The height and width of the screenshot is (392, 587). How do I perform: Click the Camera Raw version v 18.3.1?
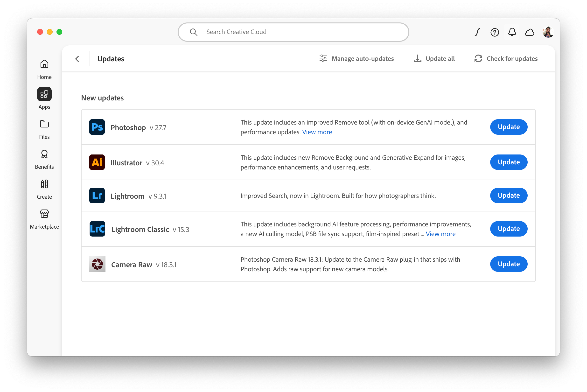pyautogui.click(x=166, y=265)
